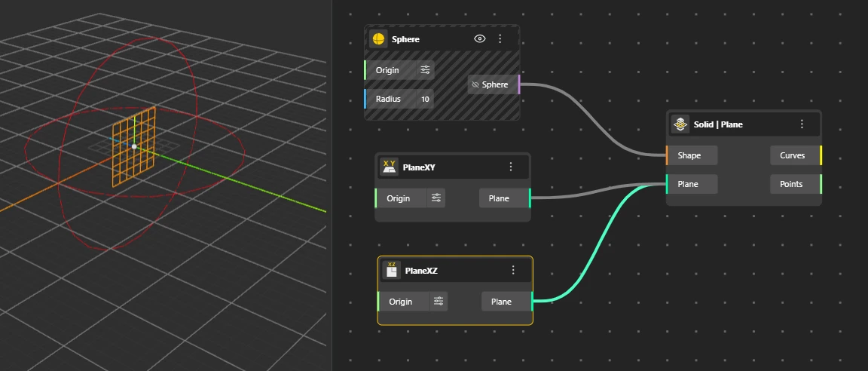Click the Plane input on Solid | Plane

pyautogui.click(x=692, y=185)
